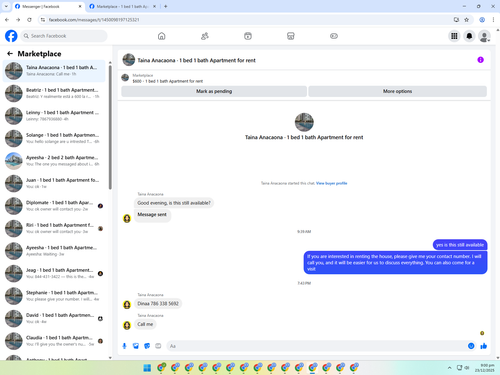The height and width of the screenshot is (375, 500).
Task: Click 'Good evening, is this still available?' message
Action: [174, 203]
